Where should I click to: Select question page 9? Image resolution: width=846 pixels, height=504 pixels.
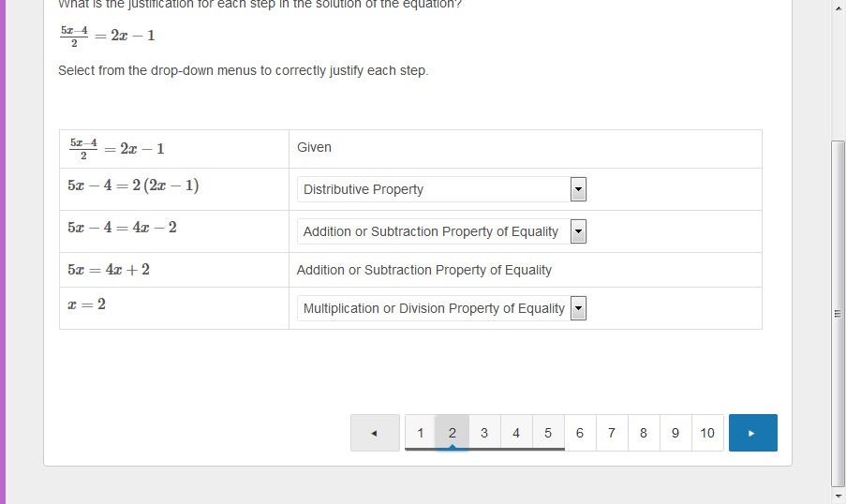click(675, 433)
